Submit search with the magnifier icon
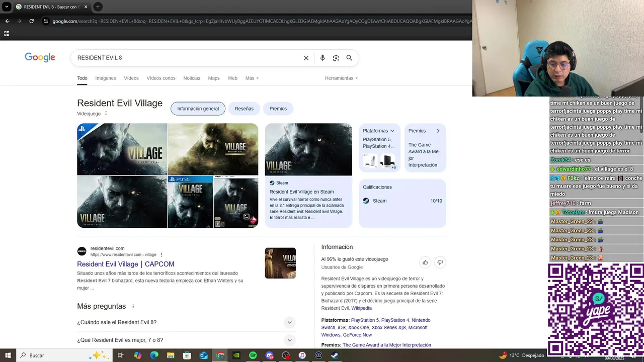The height and width of the screenshot is (362, 644). 349,58
